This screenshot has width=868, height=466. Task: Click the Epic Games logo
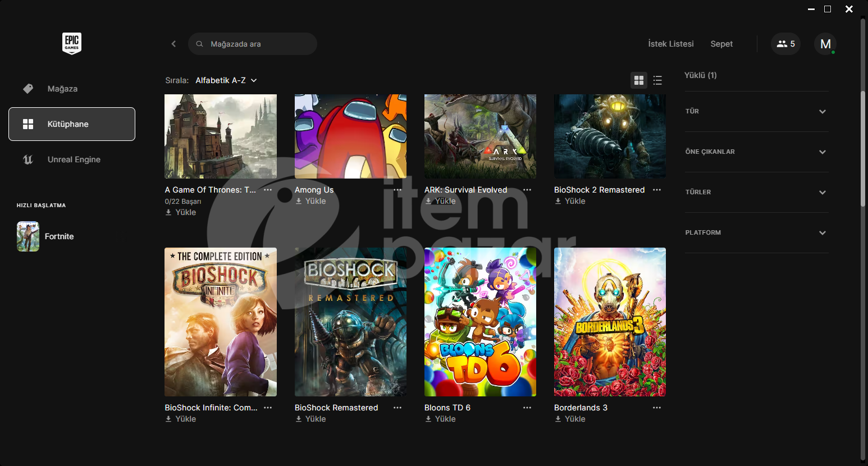pyautogui.click(x=72, y=43)
